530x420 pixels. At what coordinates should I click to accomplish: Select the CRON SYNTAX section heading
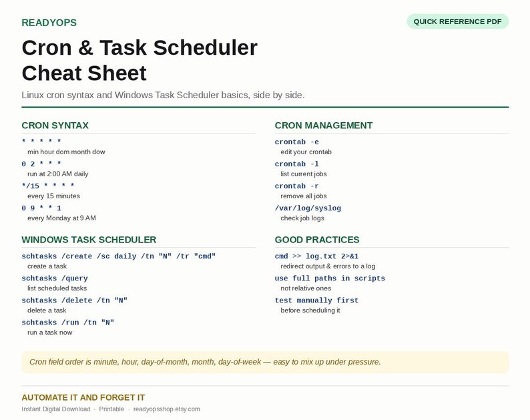[55, 126]
